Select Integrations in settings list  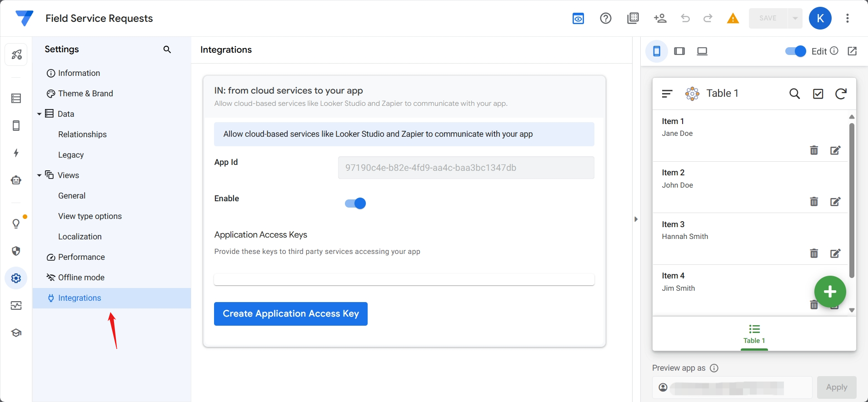112,298
